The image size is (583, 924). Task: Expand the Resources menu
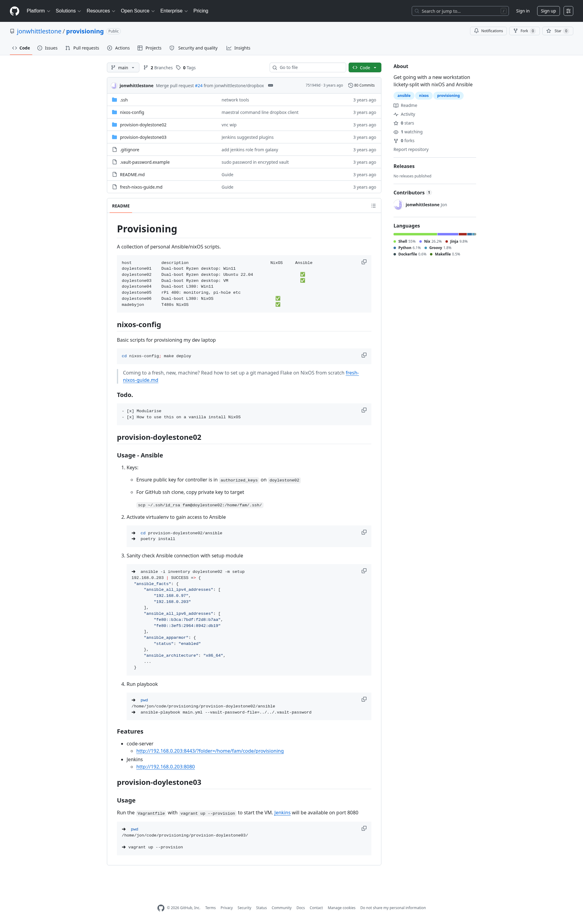point(101,11)
